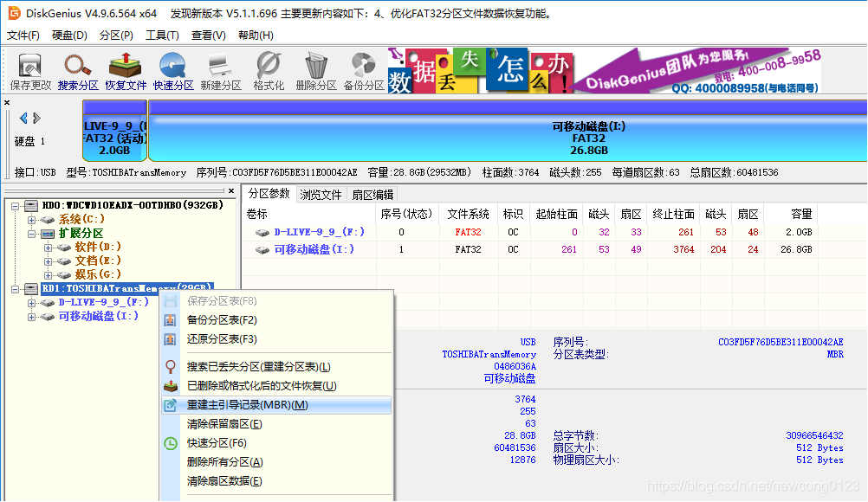The height and width of the screenshot is (502, 868).
Task: Switch to the 分区参数 tab
Action: tap(269, 194)
